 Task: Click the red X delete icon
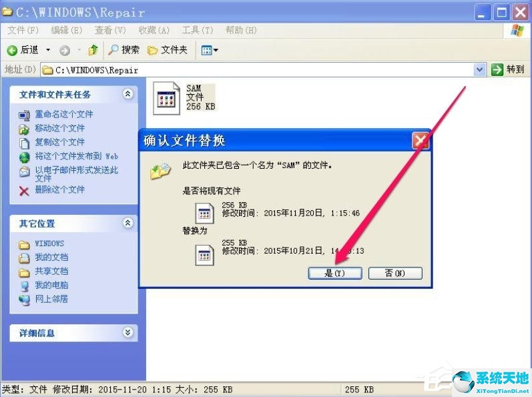coord(24,191)
